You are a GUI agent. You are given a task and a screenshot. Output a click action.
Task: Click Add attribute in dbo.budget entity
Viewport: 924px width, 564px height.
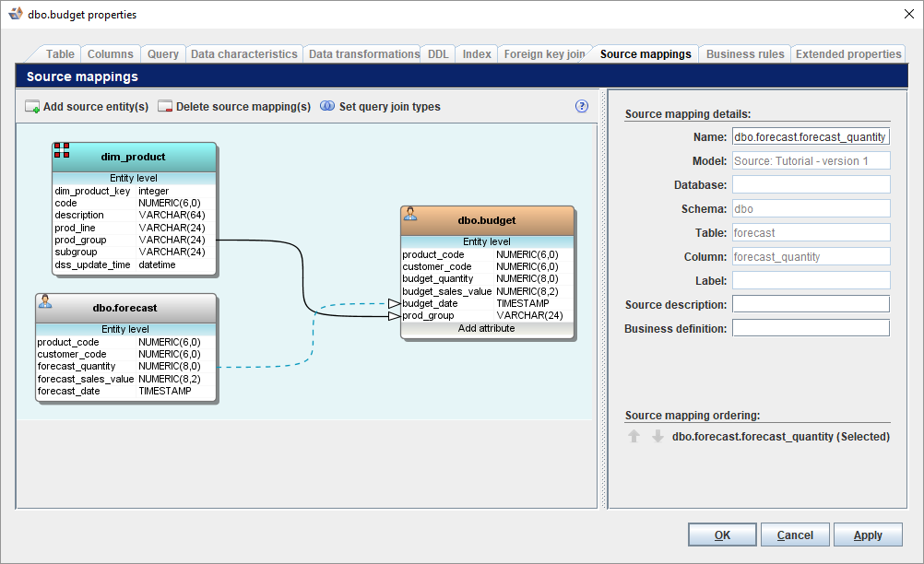[x=487, y=328]
